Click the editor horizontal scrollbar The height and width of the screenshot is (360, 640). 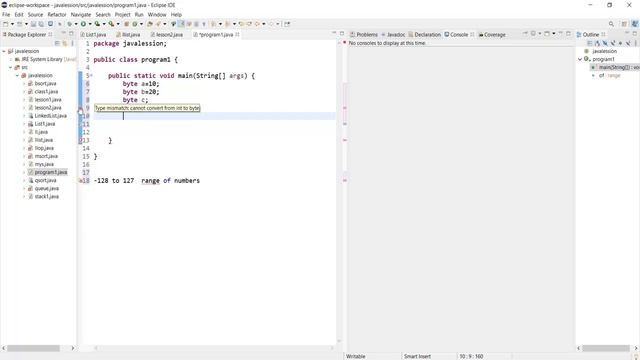pos(213,348)
